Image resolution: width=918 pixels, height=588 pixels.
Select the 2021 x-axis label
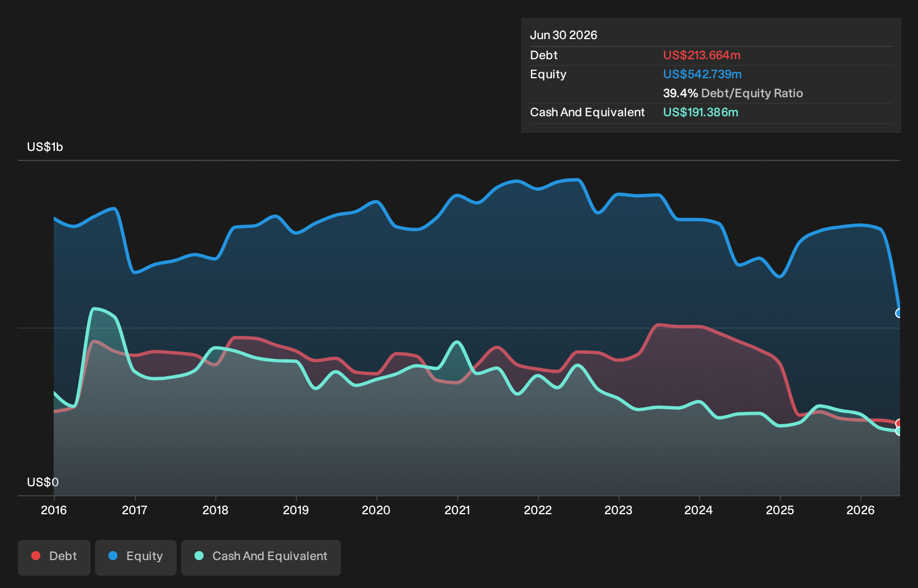(457, 510)
